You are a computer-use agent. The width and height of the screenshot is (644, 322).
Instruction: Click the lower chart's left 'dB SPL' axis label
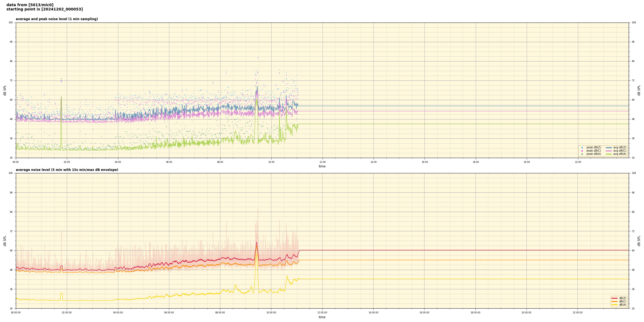(5, 241)
